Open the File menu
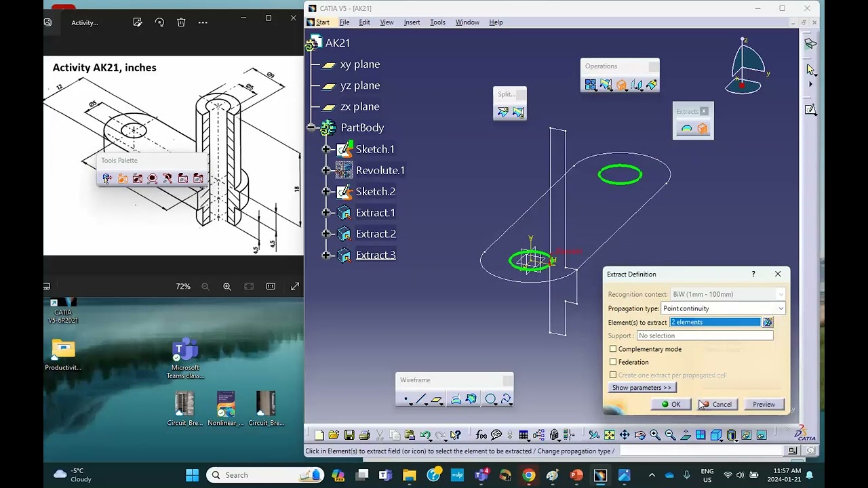Screen dimensions: 868x488 (344, 22)
